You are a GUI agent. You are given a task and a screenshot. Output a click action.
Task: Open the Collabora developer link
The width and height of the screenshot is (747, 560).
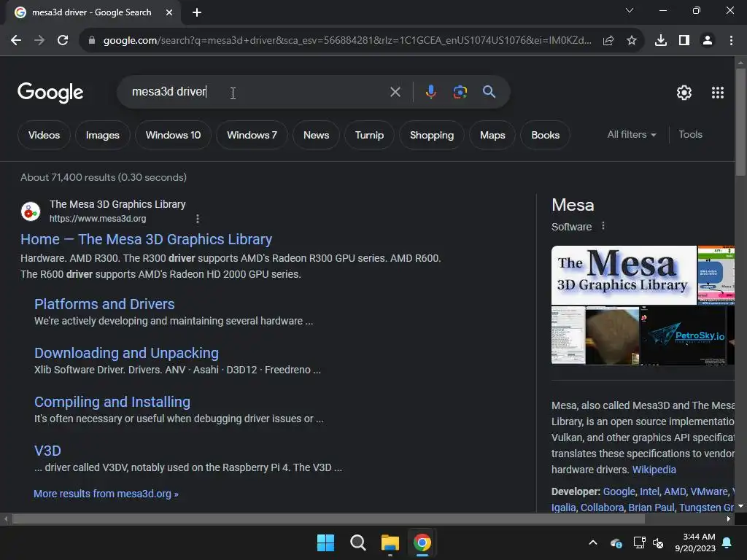602,507
